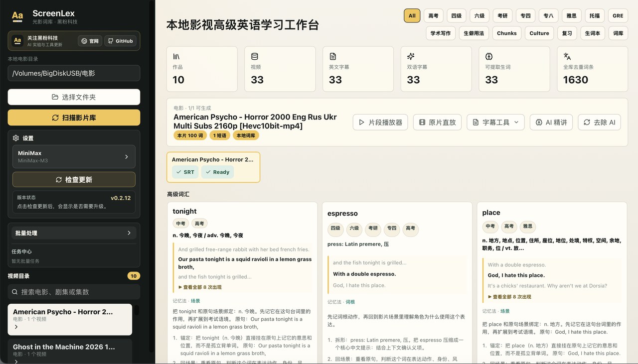The width and height of the screenshot is (638, 364).
Task: Select the 雅思 filter tab
Action: point(572,15)
